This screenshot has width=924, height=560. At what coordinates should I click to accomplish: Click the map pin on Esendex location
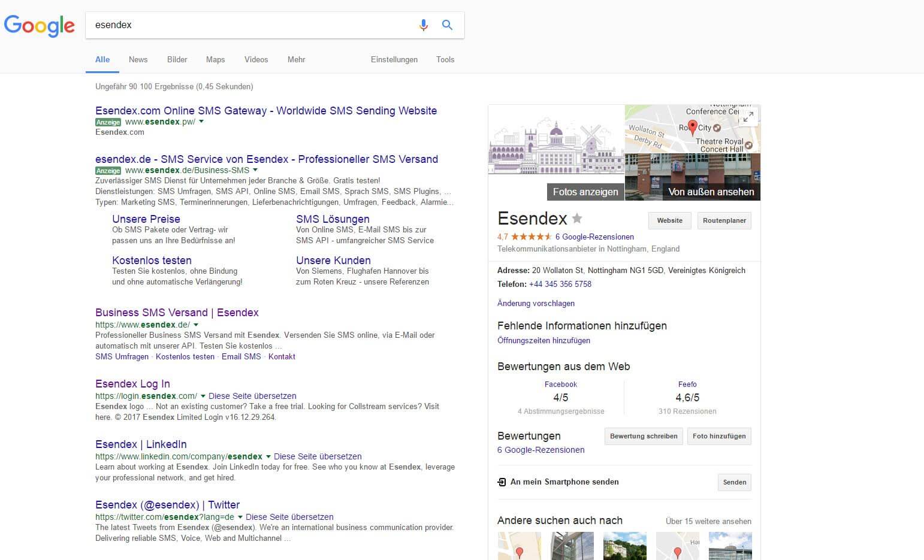point(693,127)
